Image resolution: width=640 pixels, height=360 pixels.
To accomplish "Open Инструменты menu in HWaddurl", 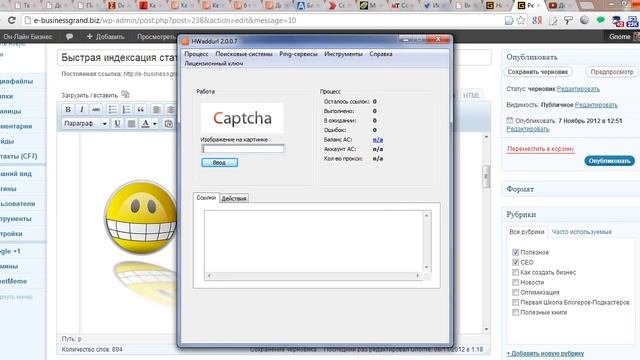I will pyautogui.click(x=343, y=54).
